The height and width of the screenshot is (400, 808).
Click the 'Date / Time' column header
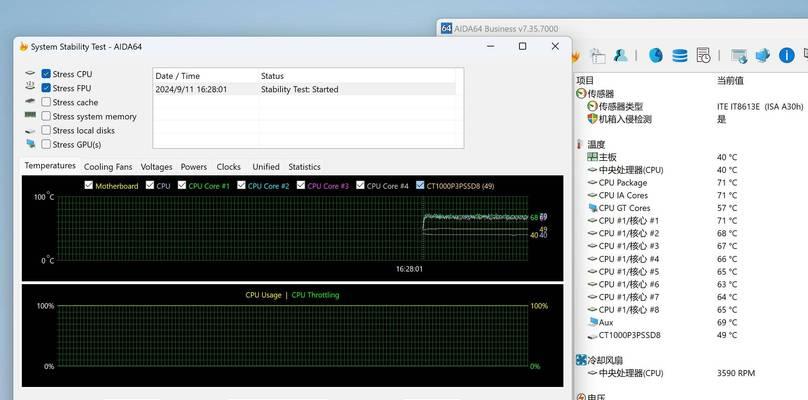(177, 76)
